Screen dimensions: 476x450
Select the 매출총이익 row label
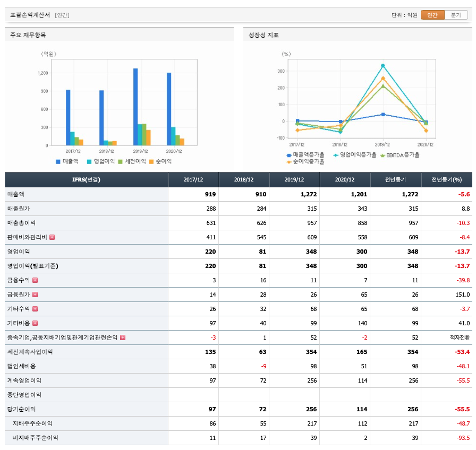21,223
